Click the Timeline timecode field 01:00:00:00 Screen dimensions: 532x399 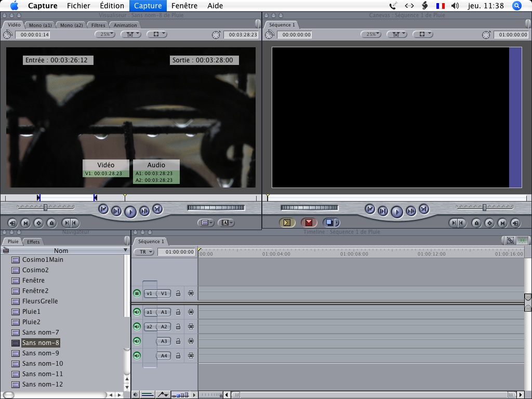[x=177, y=252]
